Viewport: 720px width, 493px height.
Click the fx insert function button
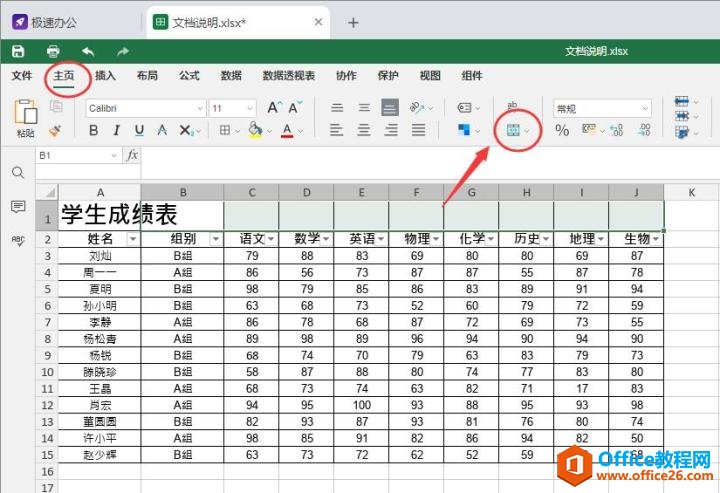pos(132,155)
